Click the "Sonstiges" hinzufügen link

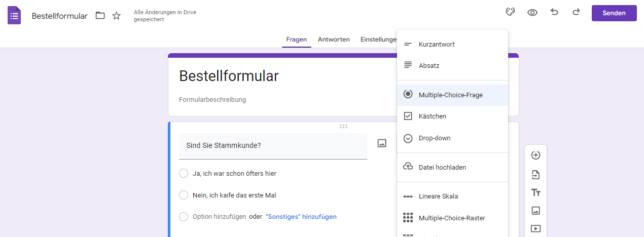click(301, 217)
